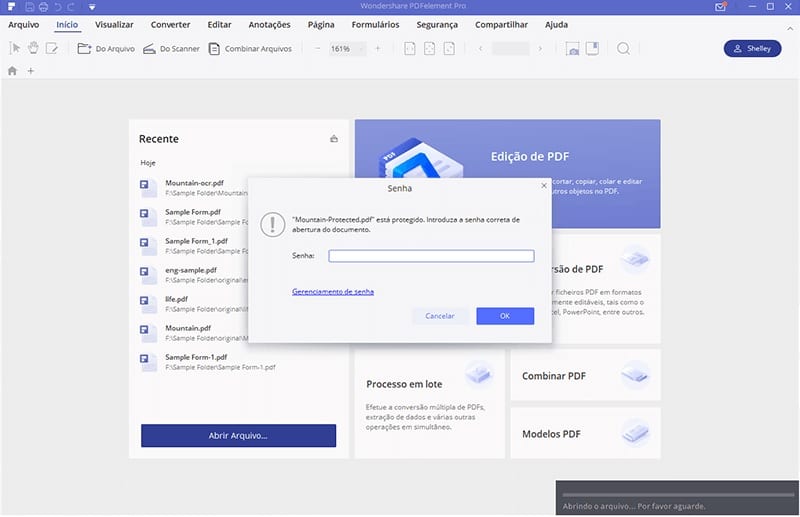The image size is (800, 517).
Task: Click the page number field in the toolbar
Action: click(510, 48)
